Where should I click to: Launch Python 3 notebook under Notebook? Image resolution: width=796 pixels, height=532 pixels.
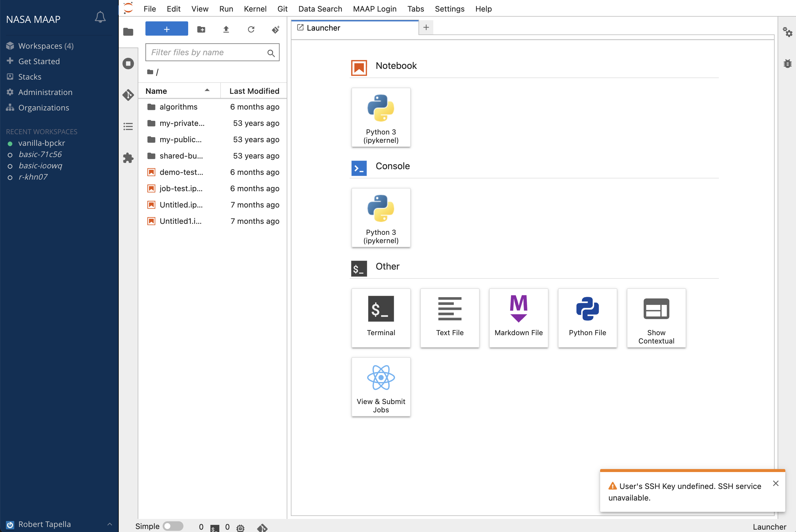pos(380,117)
